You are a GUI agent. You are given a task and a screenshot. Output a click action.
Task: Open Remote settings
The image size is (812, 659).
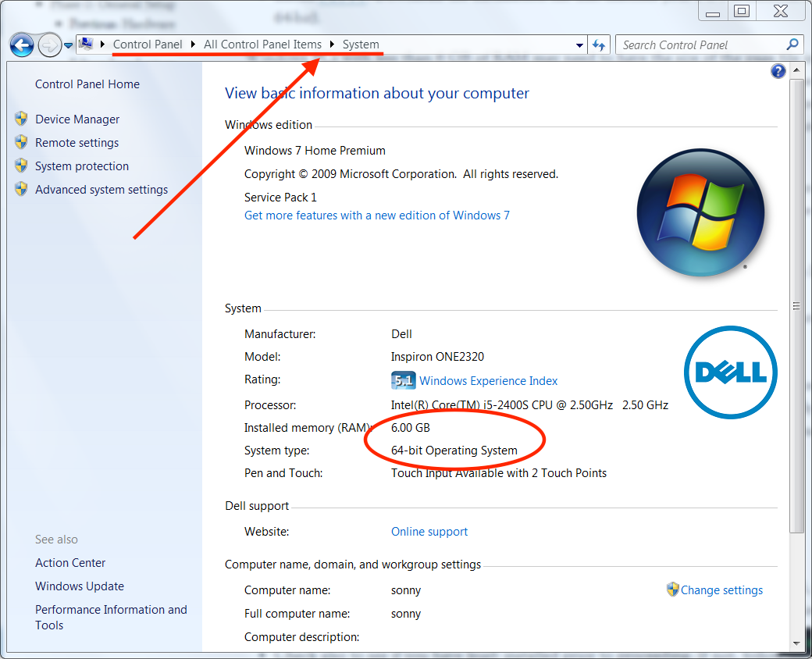click(x=77, y=143)
